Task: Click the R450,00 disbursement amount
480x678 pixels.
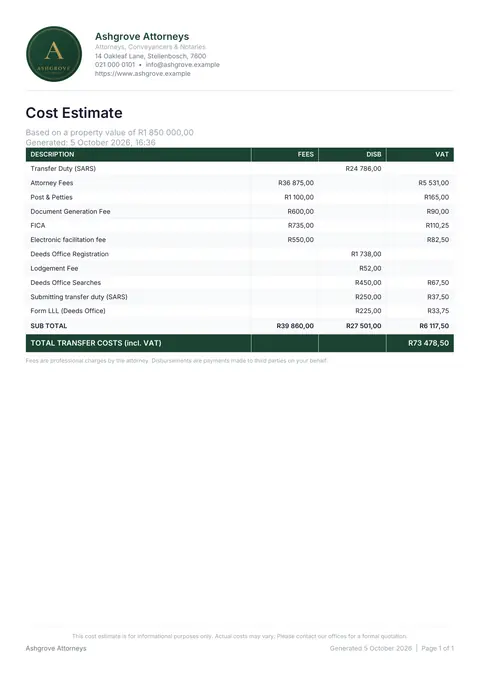Action: [368, 282]
